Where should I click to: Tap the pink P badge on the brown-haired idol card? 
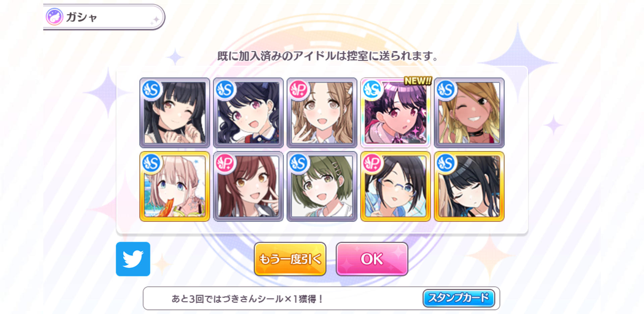click(298, 90)
